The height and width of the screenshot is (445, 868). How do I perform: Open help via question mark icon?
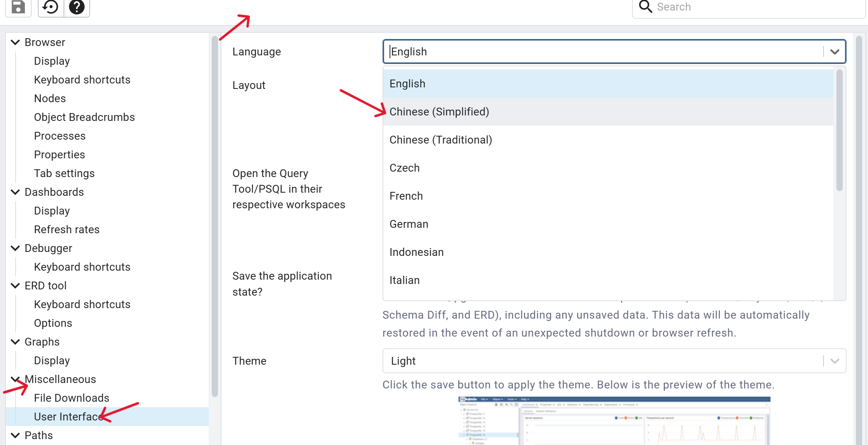click(x=77, y=6)
